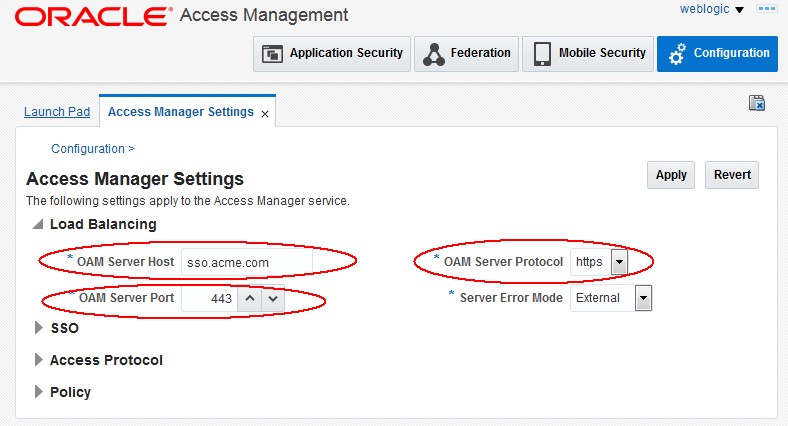This screenshot has width=788, height=426.
Task: Click the OAM Server Port field
Action: tap(210, 298)
